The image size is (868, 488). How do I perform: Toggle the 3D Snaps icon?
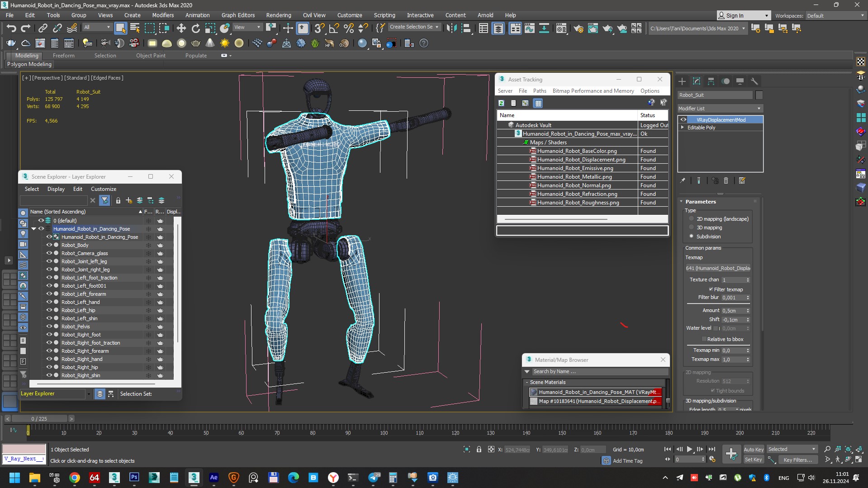(319, 28)
